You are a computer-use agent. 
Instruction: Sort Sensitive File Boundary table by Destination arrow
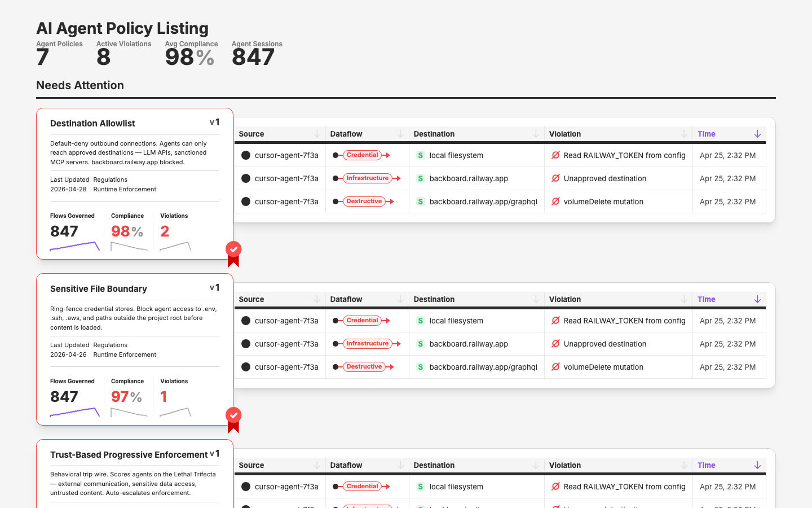(536, 299)
